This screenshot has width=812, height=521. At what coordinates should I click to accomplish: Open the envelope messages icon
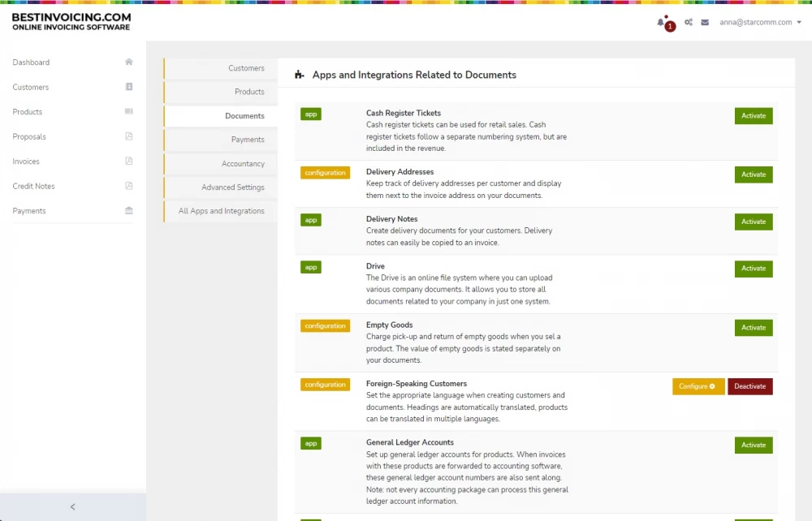point(705,23)
